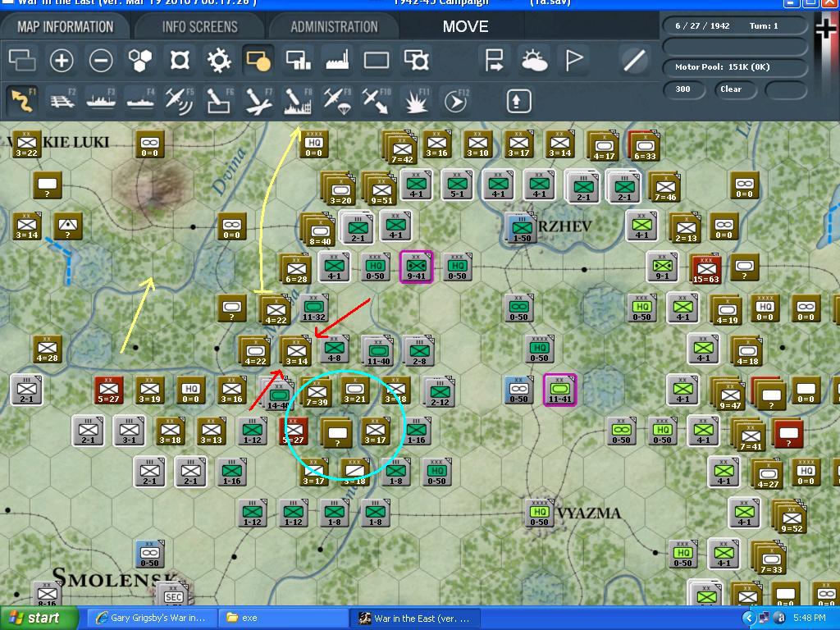The image size is (840, 630).
Task: Open the INFO SCREENS tab
Action: 200,27
